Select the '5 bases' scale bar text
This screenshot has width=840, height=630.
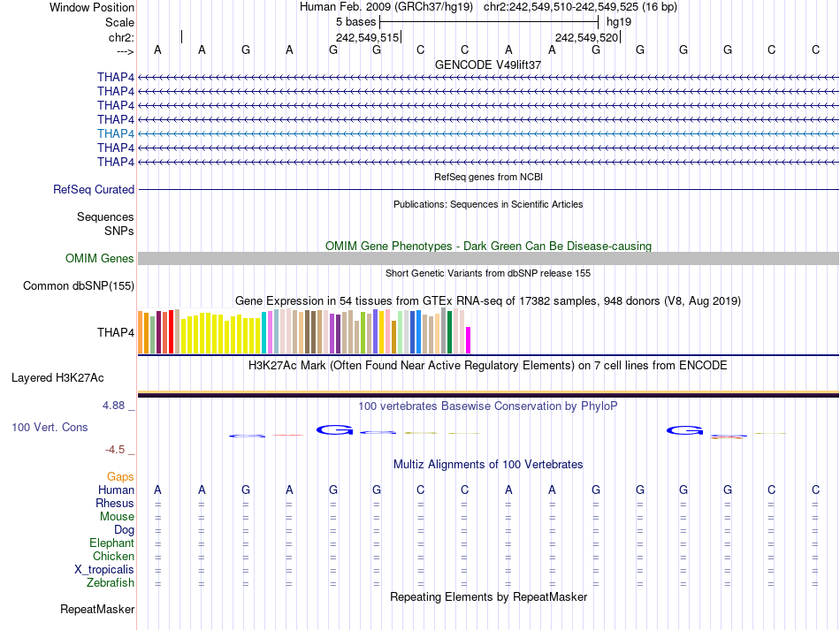coord(355,22)
